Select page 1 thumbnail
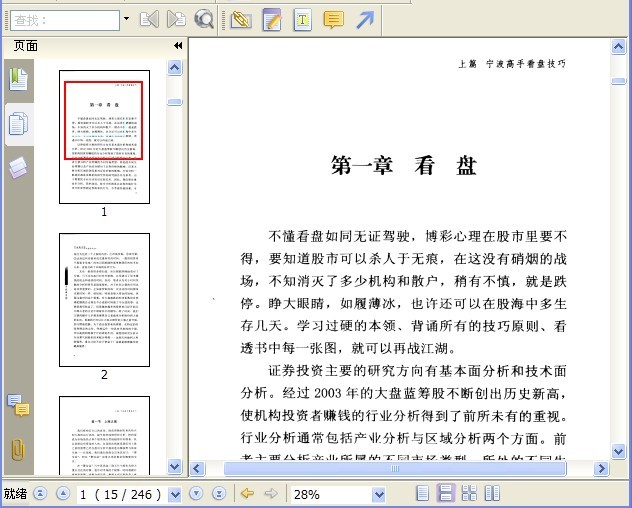Image resolution: width=632 pixels, height=508 pixels. pos(104,137)
